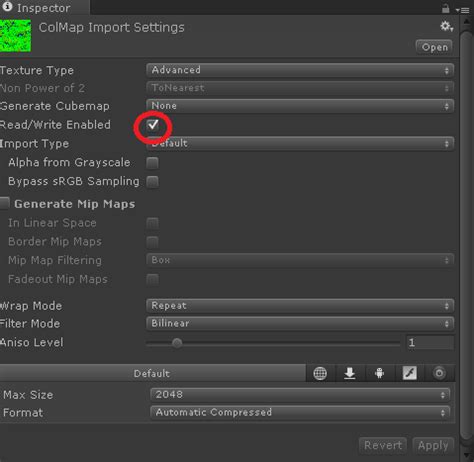Click the green ColMap texture thumbnail
Image resolution: width=474 pixels, height=462 pixels.
point(16,36)
